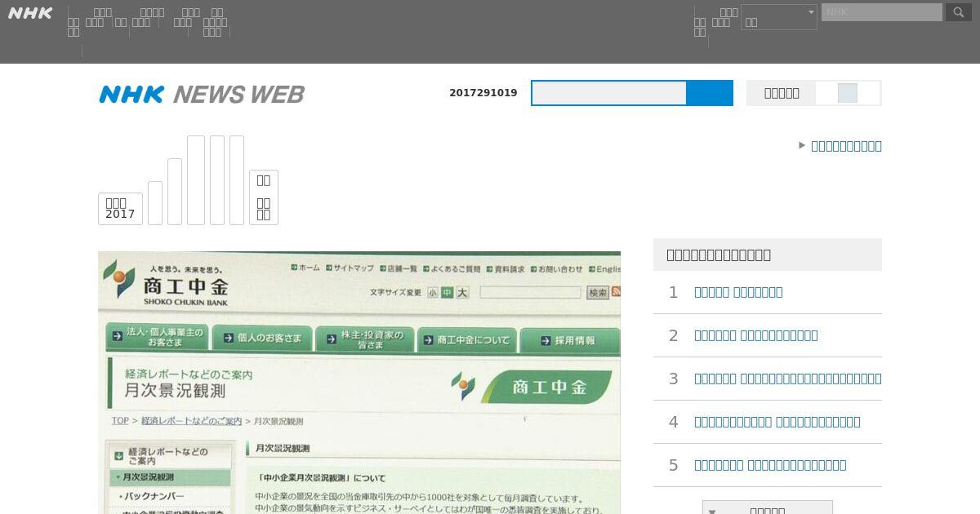Click the blue search submit button

click(710, 93)
